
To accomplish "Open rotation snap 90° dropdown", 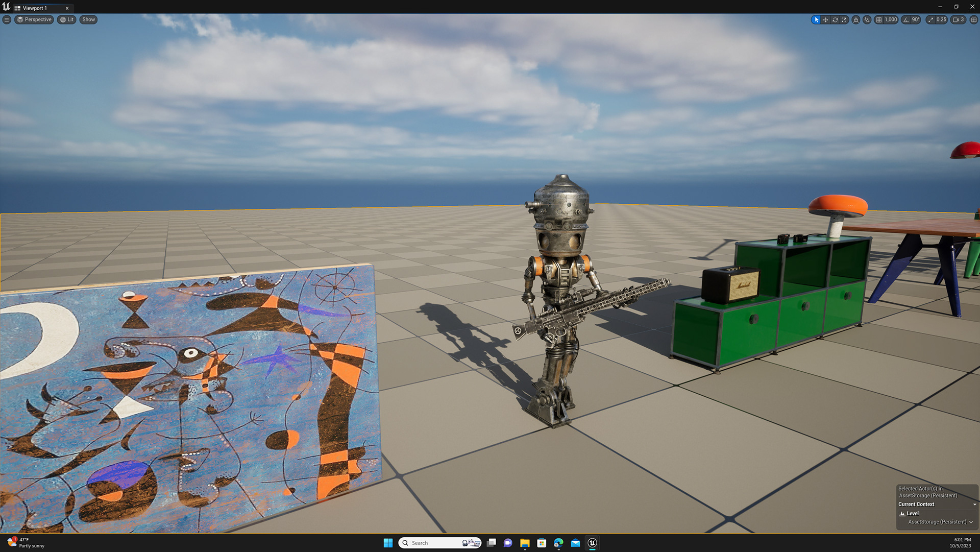I will coord(916,19).
